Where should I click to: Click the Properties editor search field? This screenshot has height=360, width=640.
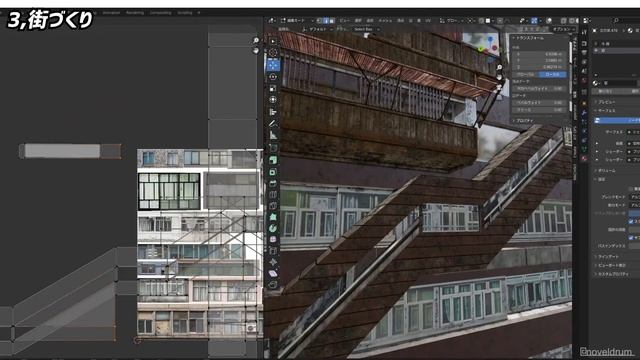tap(626, 20)
